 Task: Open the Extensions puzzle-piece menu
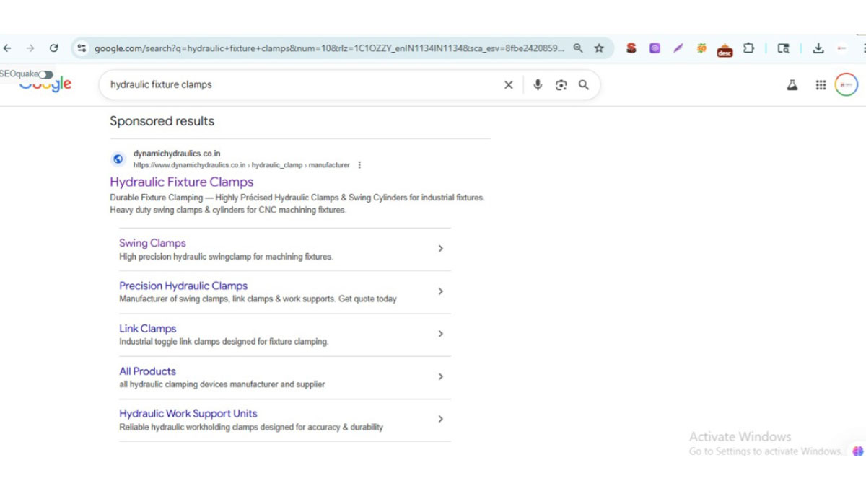coord(749,48)
